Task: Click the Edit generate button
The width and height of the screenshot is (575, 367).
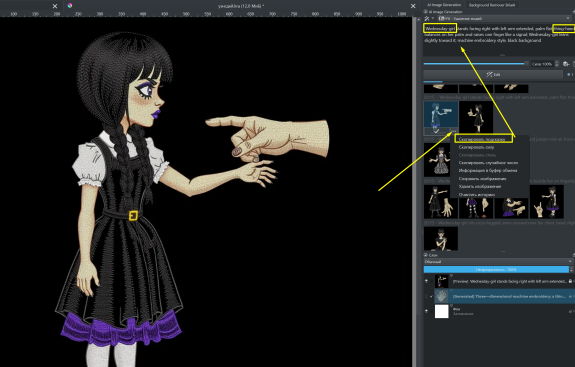Action: (493, 74)
